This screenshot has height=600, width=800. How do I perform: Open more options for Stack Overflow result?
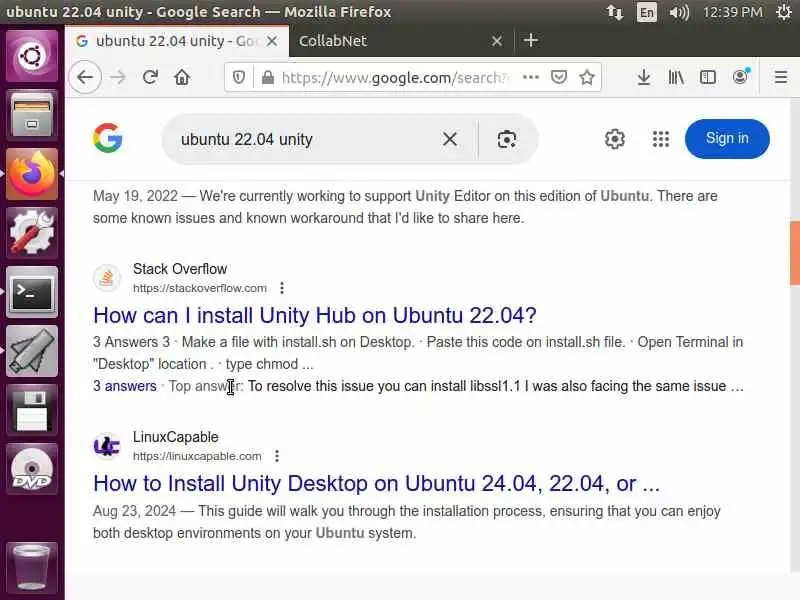(x=282, y=288)
